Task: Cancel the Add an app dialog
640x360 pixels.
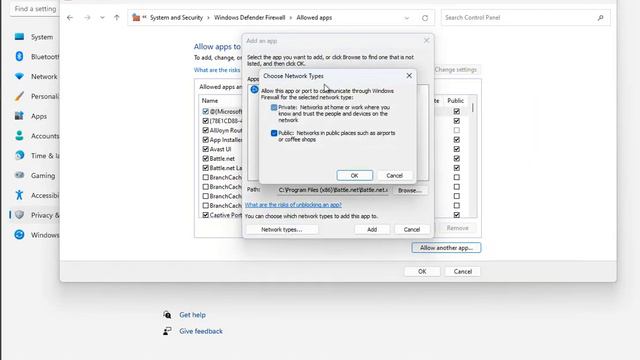Action: (x=412, y=229)
